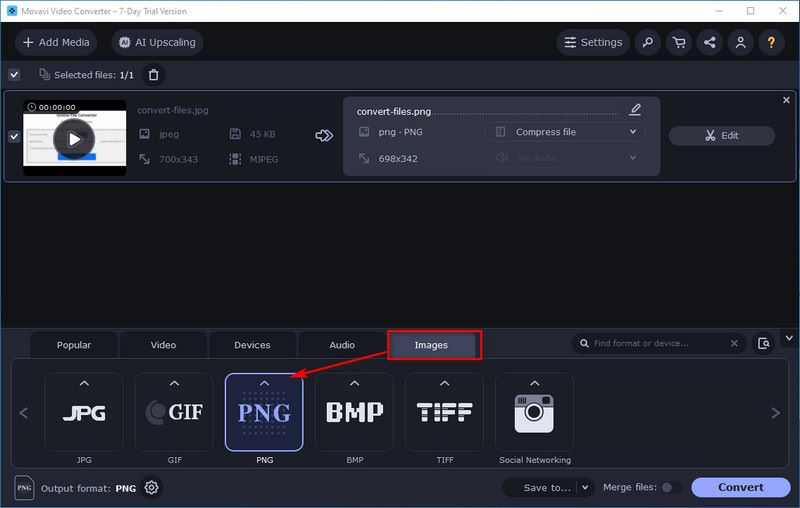Open AI Upscaling
Viewport: 800px width, 508px height.
tap(157, 42)
